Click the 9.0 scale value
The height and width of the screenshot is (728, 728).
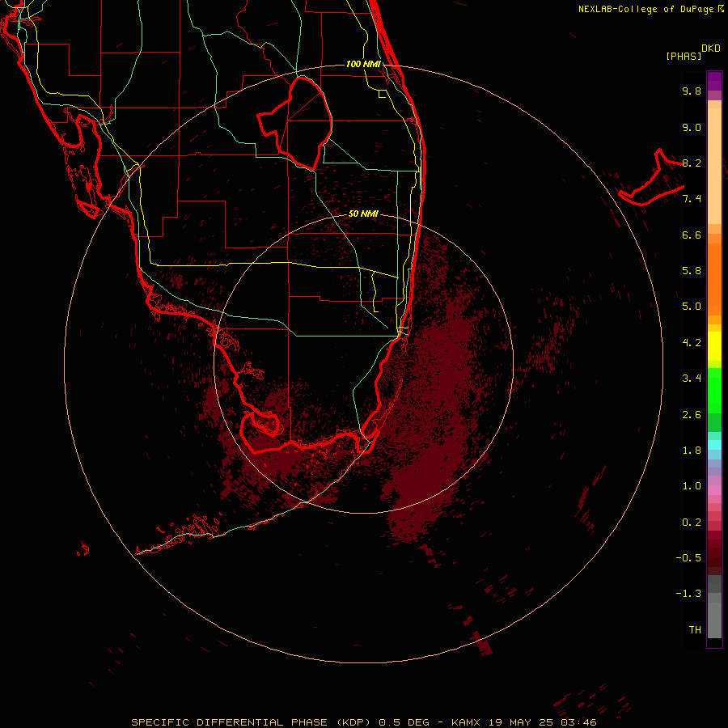click(692, 127)
